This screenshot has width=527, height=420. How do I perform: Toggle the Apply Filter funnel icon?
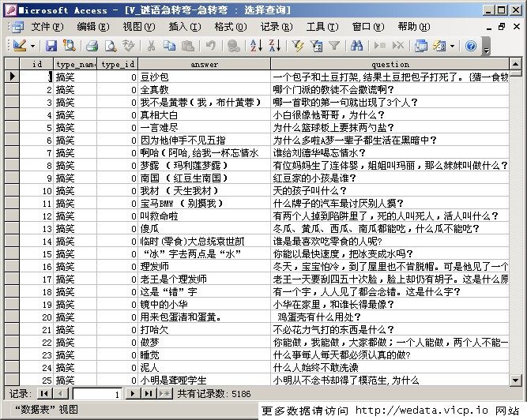click(x=334, y=46)
